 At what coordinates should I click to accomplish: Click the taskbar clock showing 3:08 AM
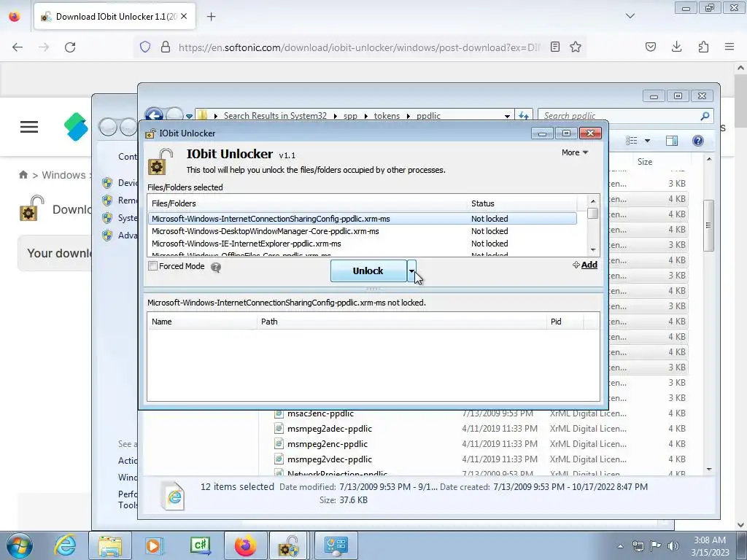709,545
